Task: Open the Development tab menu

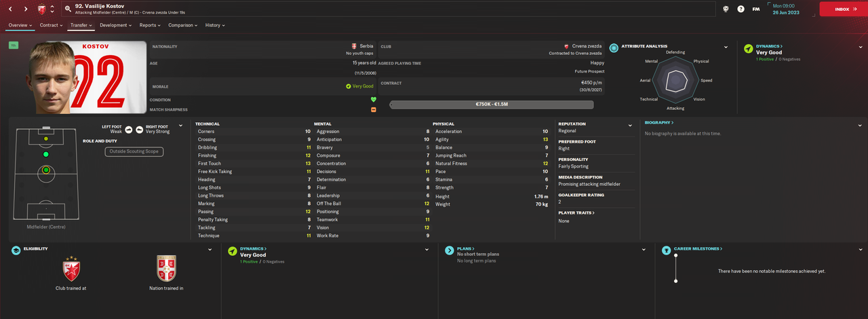Action: (x=116, y=25)
